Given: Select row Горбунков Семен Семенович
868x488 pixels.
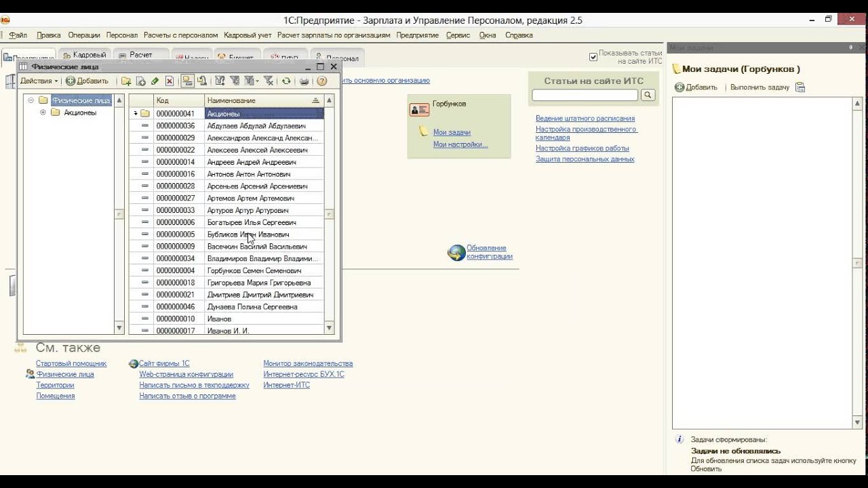Looking at the screenshot, I should pos(226,270).
